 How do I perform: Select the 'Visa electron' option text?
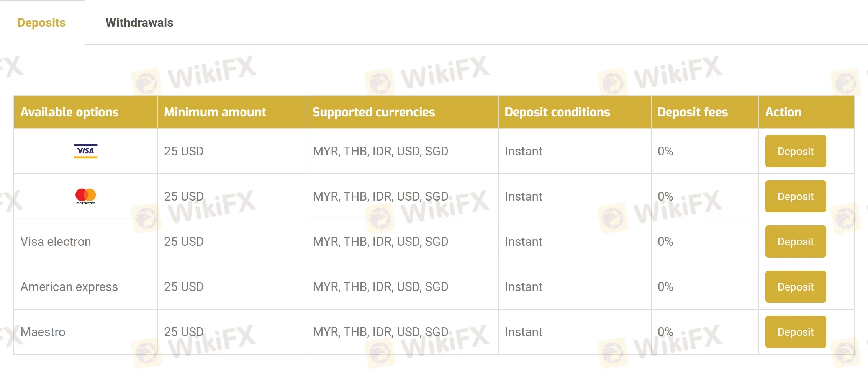coord(56,242)
